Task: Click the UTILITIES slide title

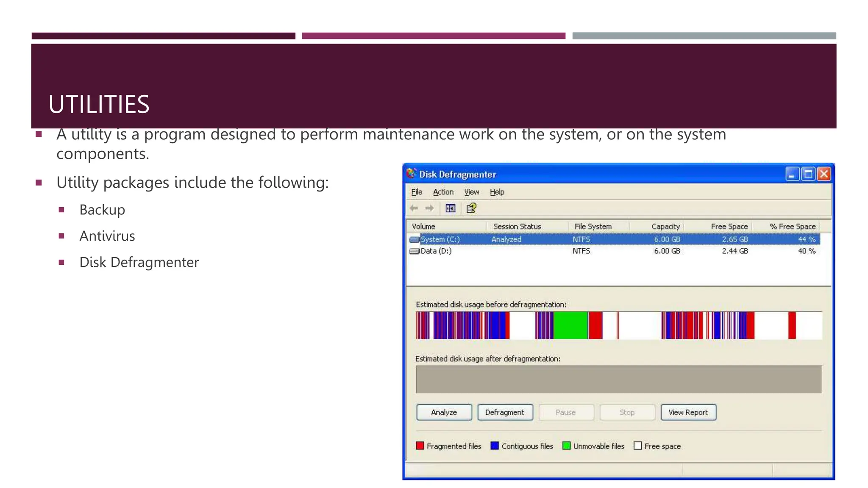Action: pos(99,104)
